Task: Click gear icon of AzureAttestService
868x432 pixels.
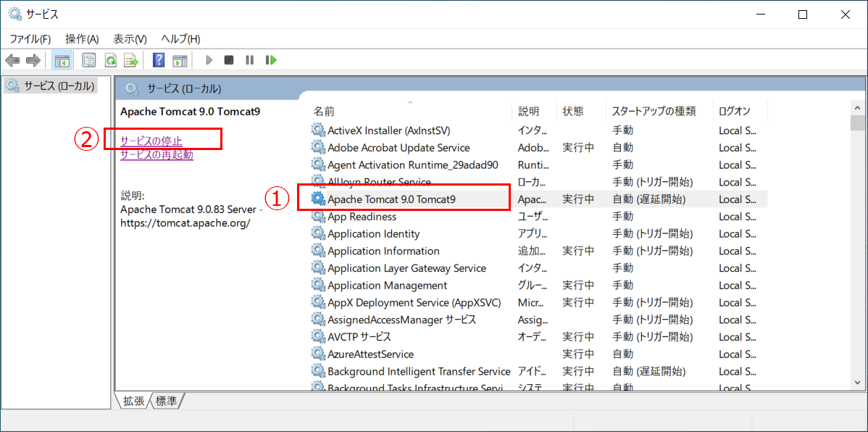Action: [x=318, y=354]
